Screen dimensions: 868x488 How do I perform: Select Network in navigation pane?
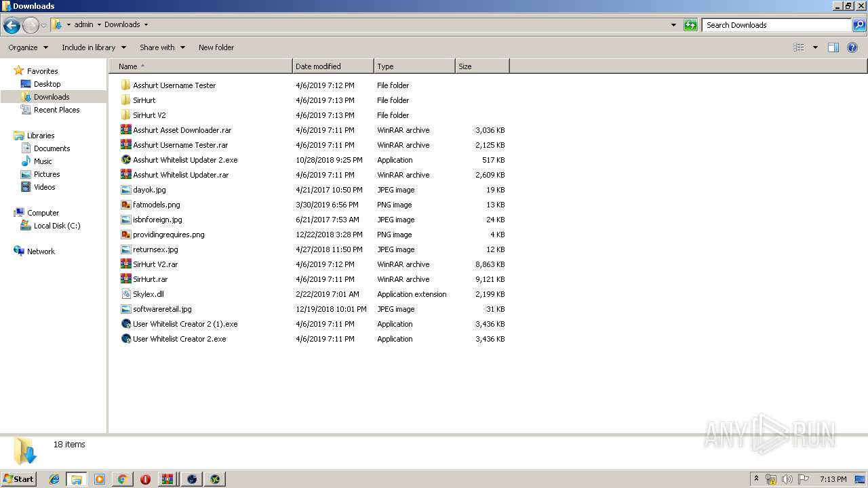click(41, 251)
